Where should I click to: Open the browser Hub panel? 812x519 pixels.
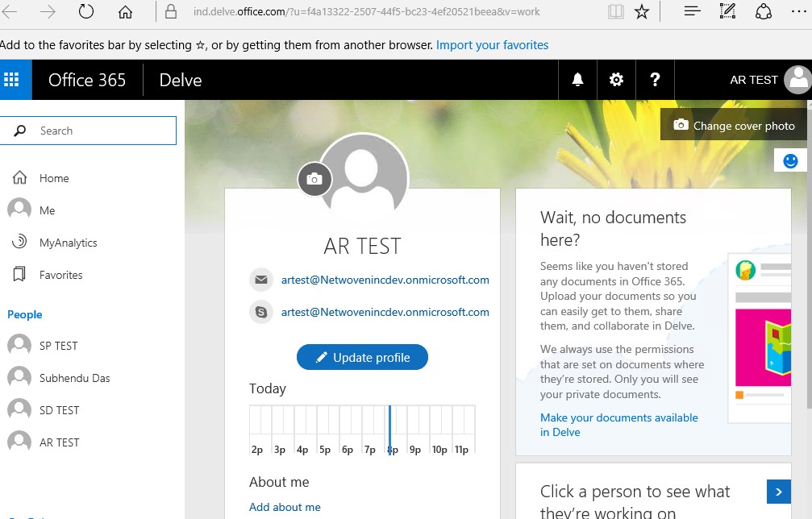[x=693, y=11]
